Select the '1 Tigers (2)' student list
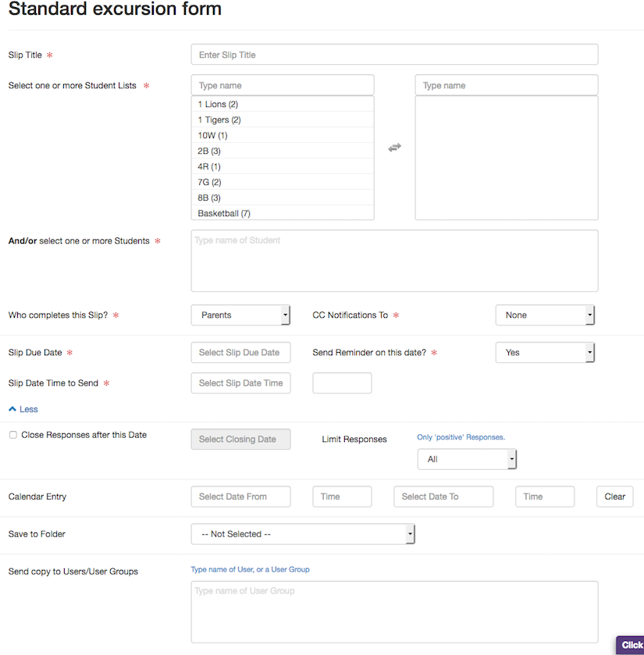Viewport: 644px width, 655px height. pos(283,120)
